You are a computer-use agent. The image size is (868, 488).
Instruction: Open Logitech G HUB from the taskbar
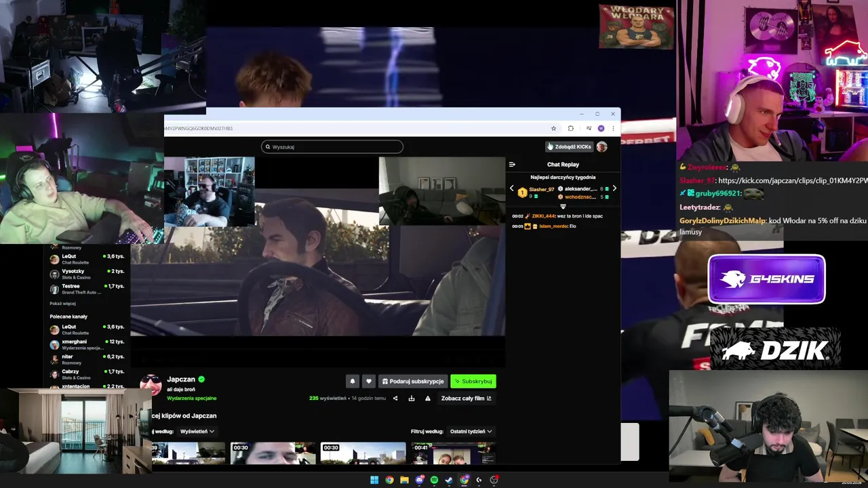(x=479, y=480)
